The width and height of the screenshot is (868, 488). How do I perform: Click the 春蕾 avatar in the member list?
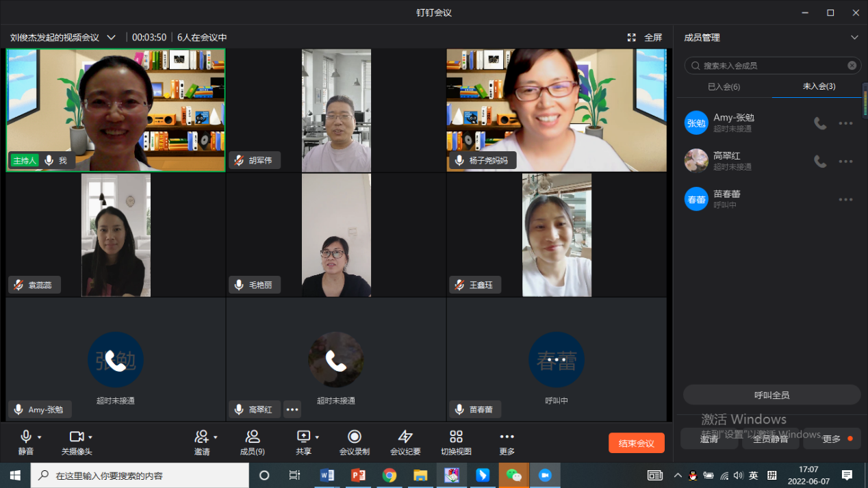click(696, 200)
